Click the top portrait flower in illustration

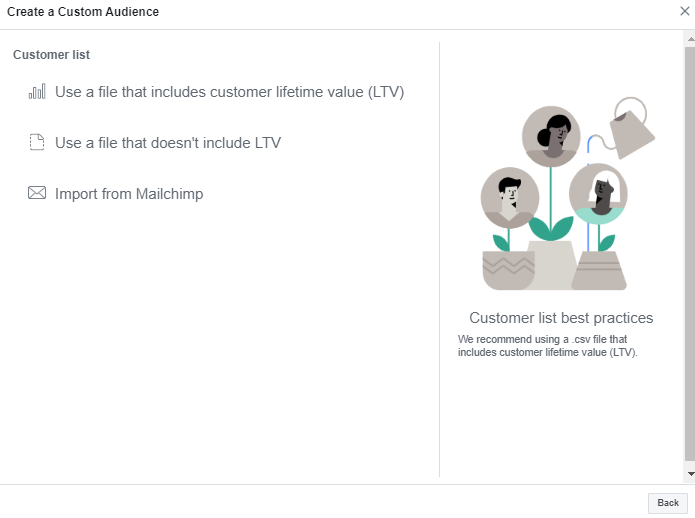[551, 136]
